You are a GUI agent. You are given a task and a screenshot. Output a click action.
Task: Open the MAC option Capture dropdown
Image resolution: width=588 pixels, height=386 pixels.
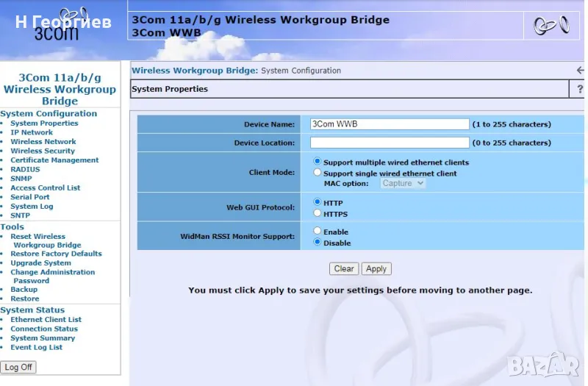tap(404, 183)
